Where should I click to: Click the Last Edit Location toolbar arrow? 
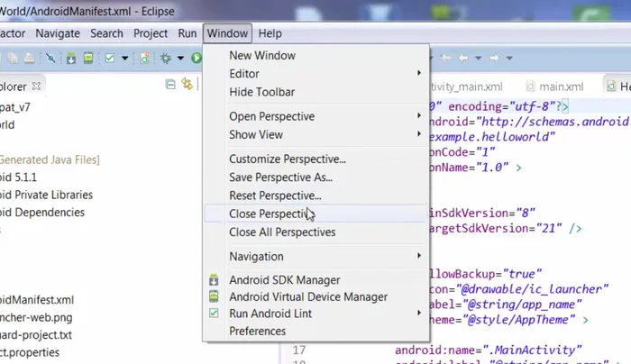pyautogui.click(x=445, y=58)
